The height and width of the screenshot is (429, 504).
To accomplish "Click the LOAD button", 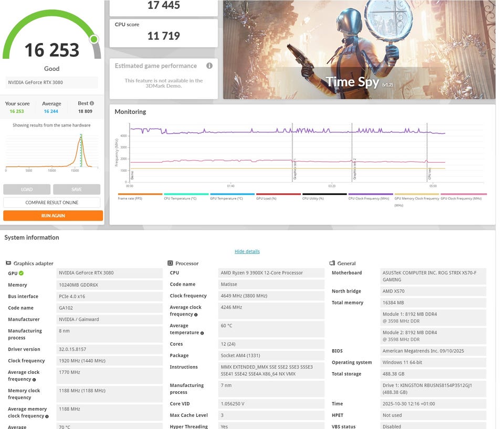I will pos(27,190).
